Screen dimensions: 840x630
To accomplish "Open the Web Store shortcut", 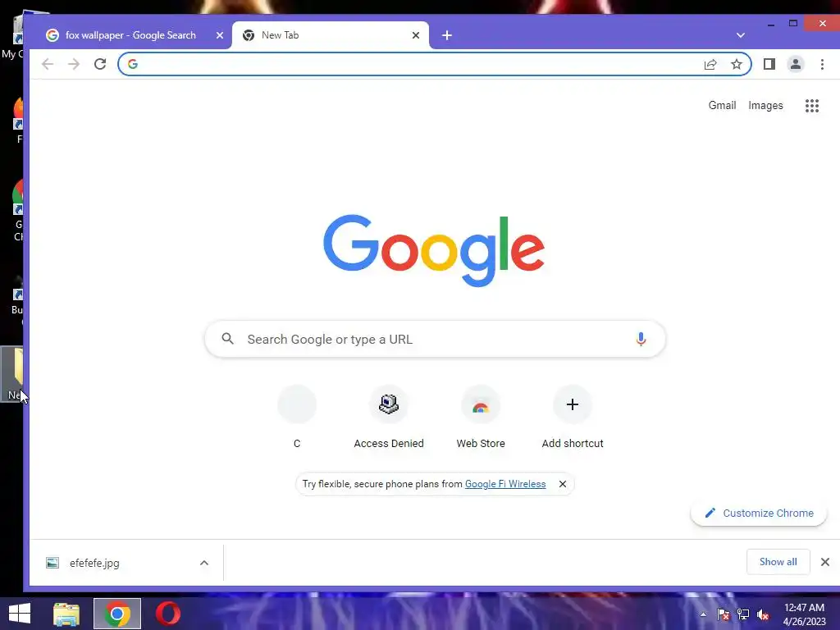I will pyautogui.click(x=481, y=418).
